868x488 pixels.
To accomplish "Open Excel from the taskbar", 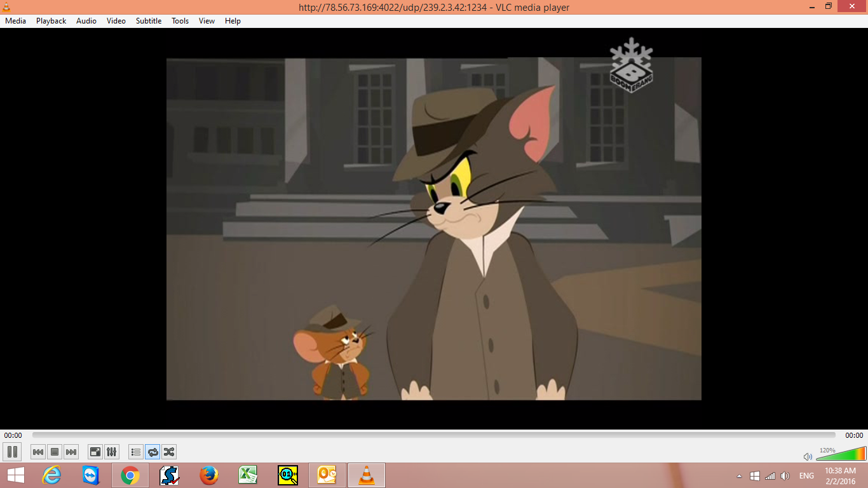I will pos(248,475).
